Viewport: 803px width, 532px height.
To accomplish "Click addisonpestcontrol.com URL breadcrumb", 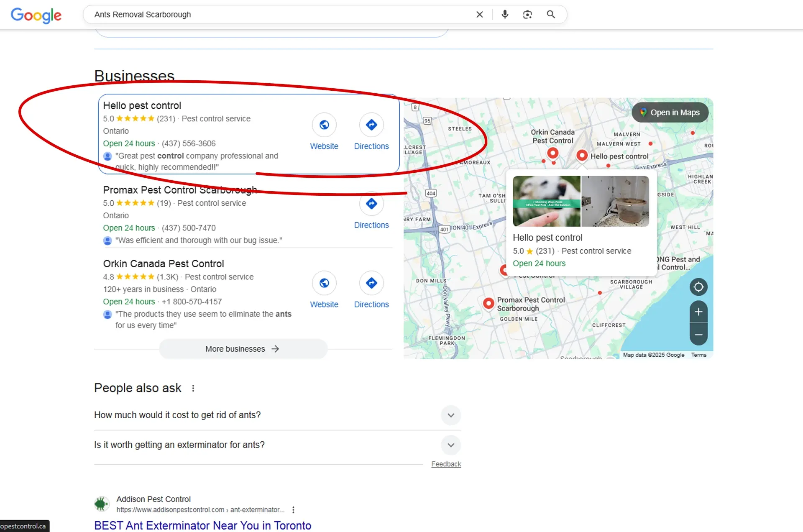I will coord(200,510).
